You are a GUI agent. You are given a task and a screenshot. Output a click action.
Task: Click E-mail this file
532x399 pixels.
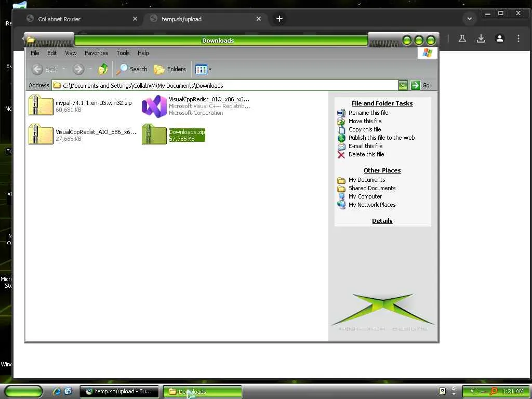pyautogui.click(x=365, y=146)
